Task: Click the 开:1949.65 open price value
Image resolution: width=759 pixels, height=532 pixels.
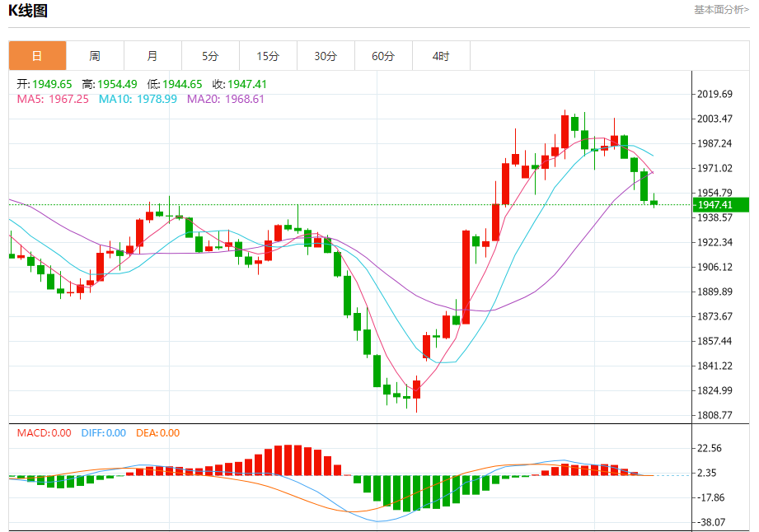Action: (44, 84)
